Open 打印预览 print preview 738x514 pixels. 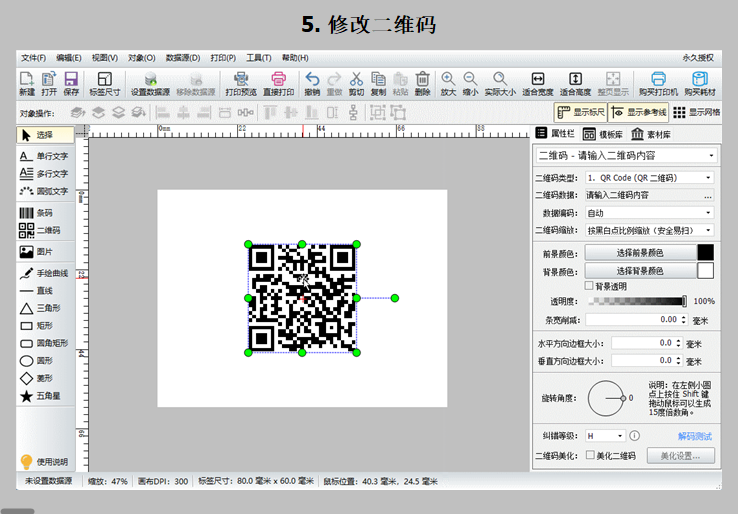tap(241, 84)
